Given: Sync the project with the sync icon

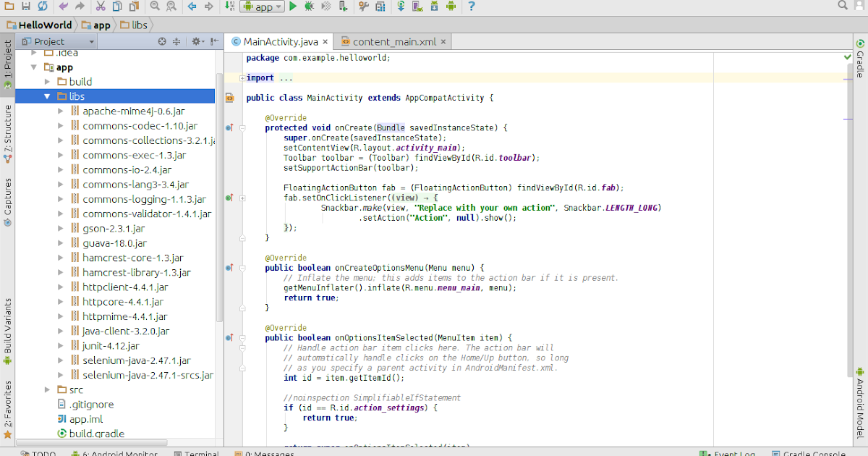Looking at the screenshot, I should 400,6.
